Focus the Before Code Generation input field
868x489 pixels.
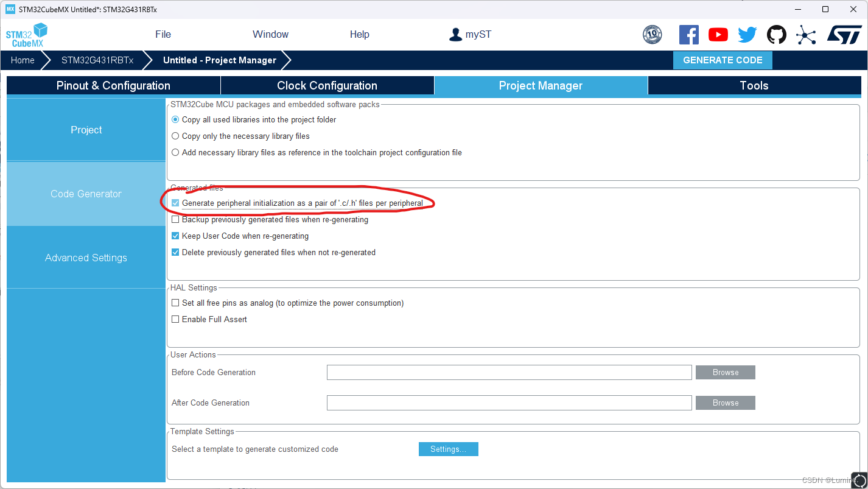509,373
